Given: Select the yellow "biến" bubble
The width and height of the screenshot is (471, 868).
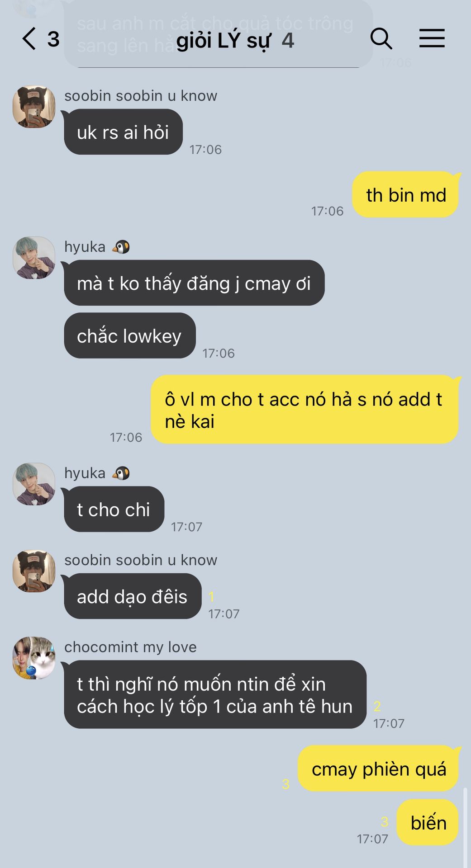Looking at the screenshot, I should click(x=428, y=822).
